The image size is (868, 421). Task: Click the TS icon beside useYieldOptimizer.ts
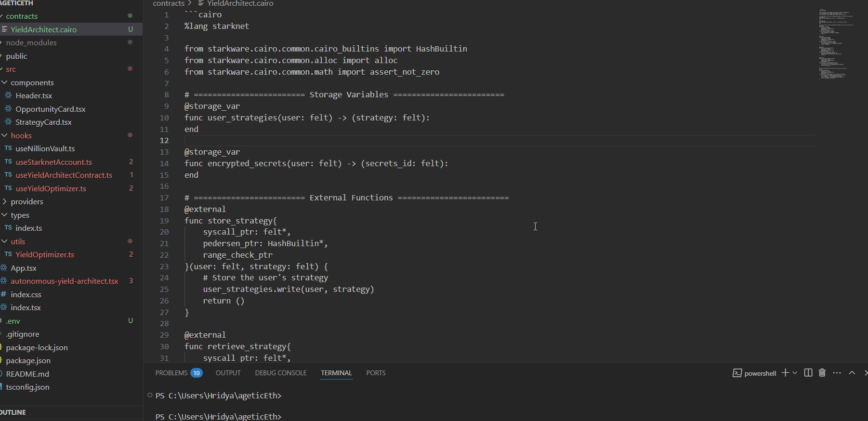8,188
